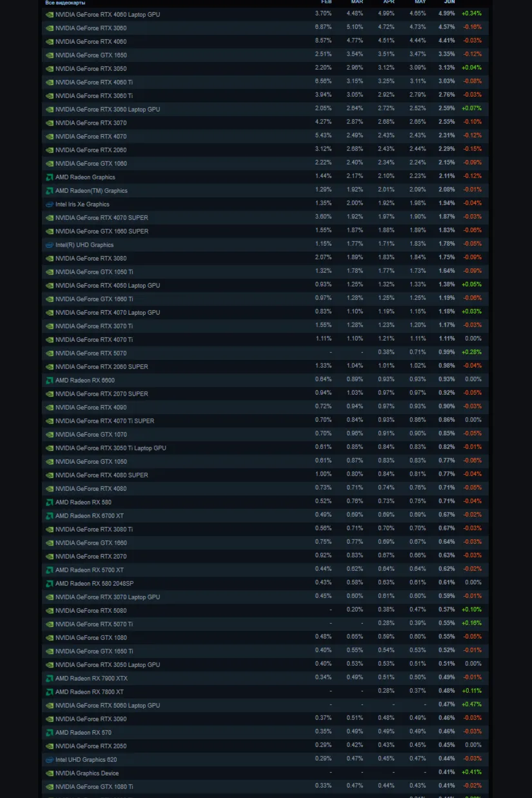This screenshot has width=532, height=798.
Task: Click the 4.57% JUN value for RTX 3060
Action: click(x=447, y=27)
